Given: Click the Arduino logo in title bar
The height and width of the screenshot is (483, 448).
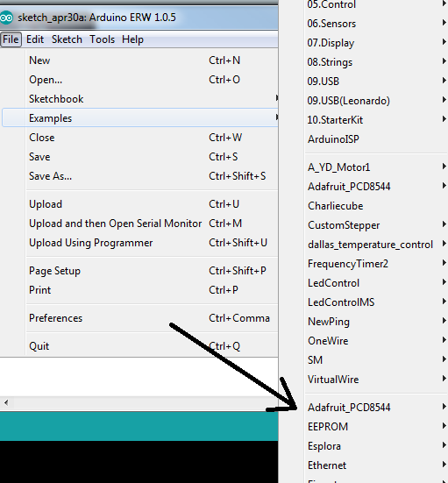Looking at the screenshot, I should point(6,18).
